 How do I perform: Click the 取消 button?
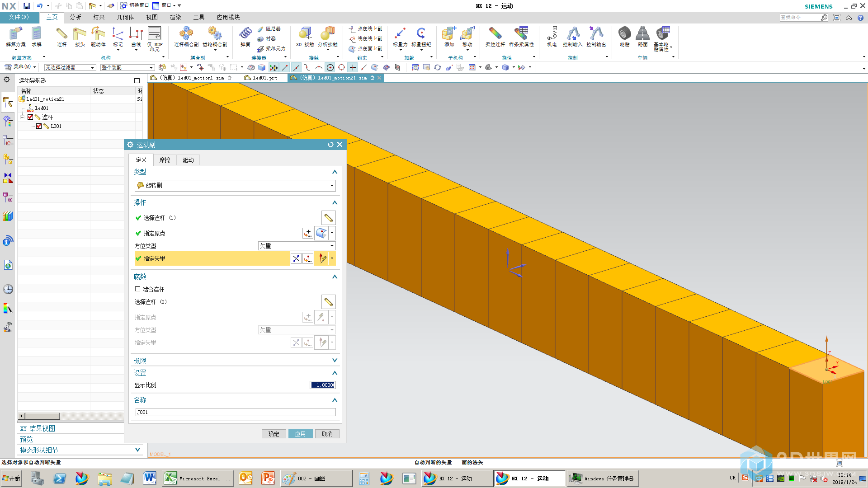click(x=327, y=434)
